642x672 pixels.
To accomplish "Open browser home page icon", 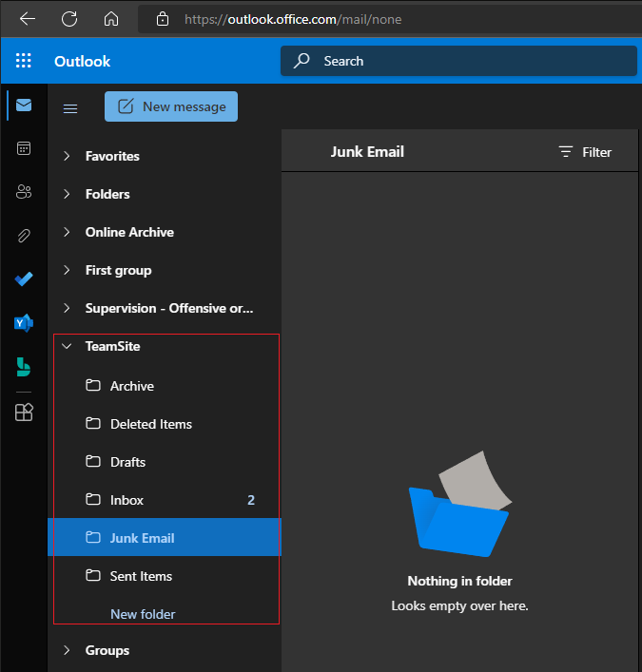I will [111, 19].
